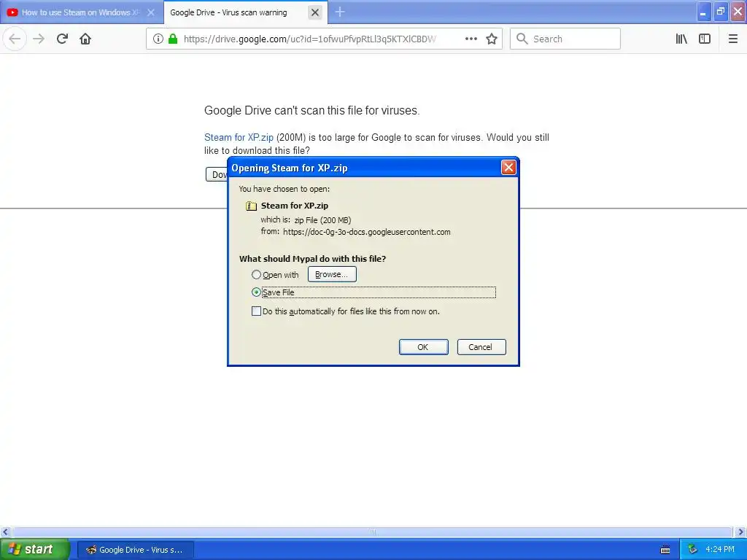This screenshot has height=560, width=747.
Task: Open the Windows Start menu
Action: click(x=35, y=550)
